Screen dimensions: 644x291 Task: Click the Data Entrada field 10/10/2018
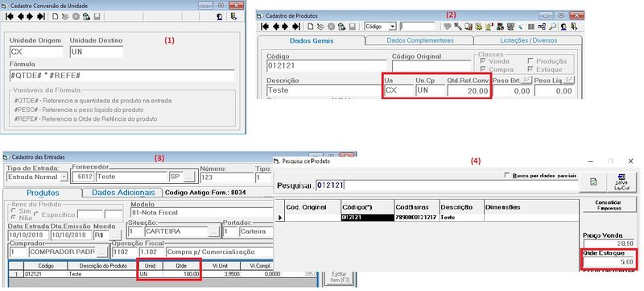28,235
